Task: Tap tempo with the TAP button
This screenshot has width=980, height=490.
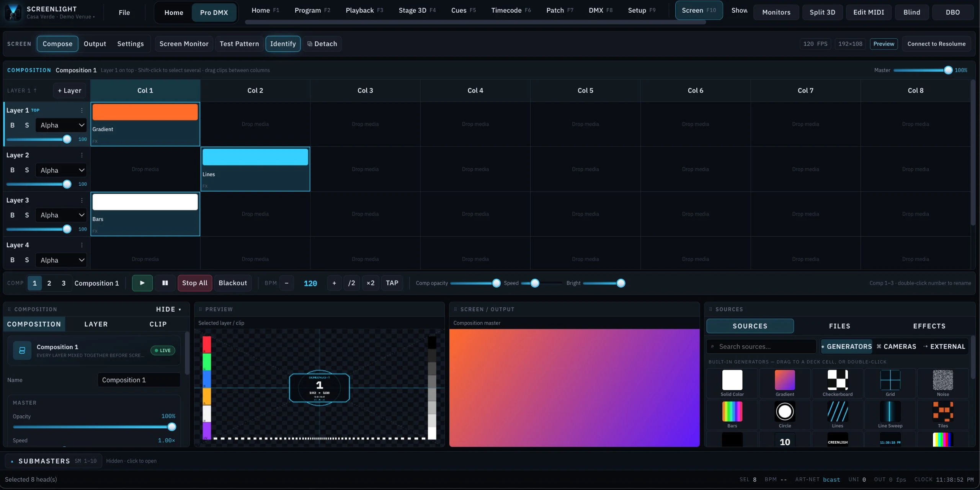Action: [392, 283]
